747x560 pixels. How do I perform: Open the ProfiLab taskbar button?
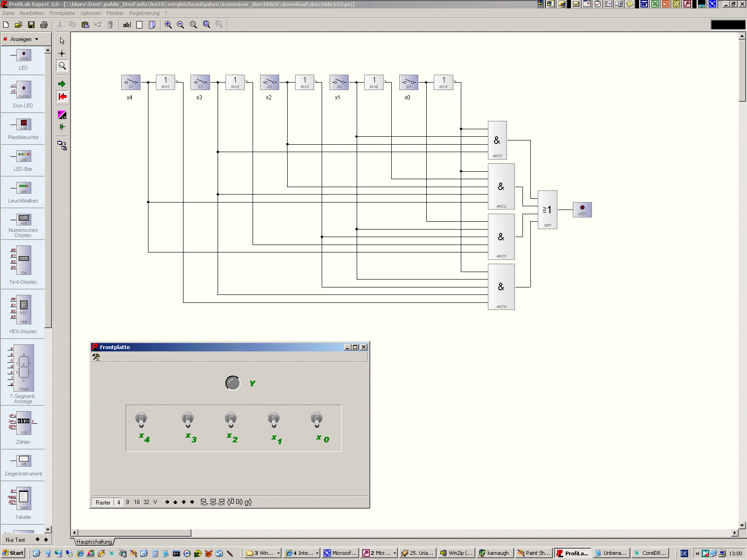pyautogui.click(x=573, y=553)
